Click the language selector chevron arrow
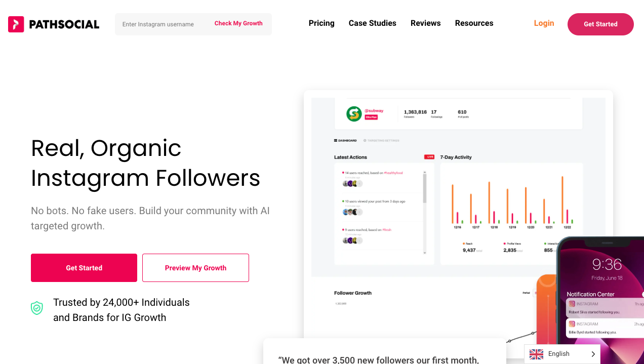The image size is (644, 364). coord(593,354)
